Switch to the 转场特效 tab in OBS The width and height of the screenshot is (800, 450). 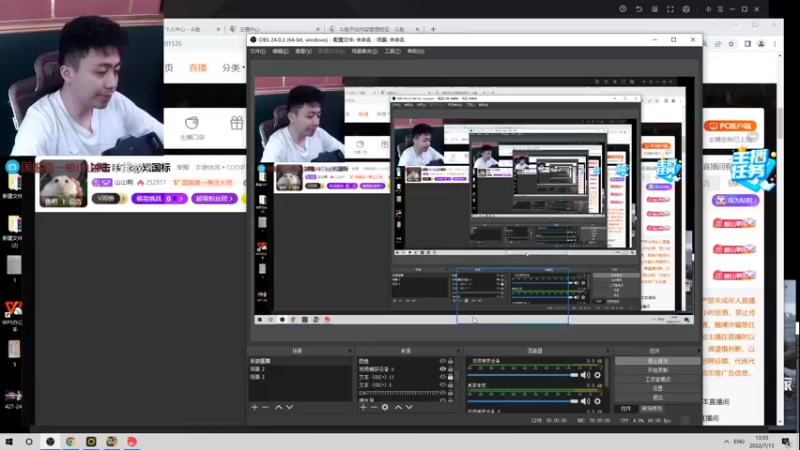[652, 409]
